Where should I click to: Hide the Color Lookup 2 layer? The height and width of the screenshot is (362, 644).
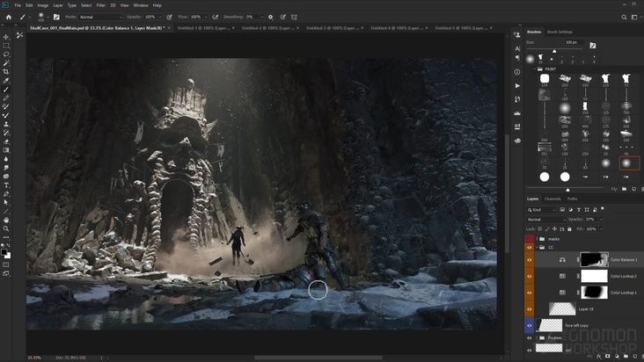click(x=529, y=276)
